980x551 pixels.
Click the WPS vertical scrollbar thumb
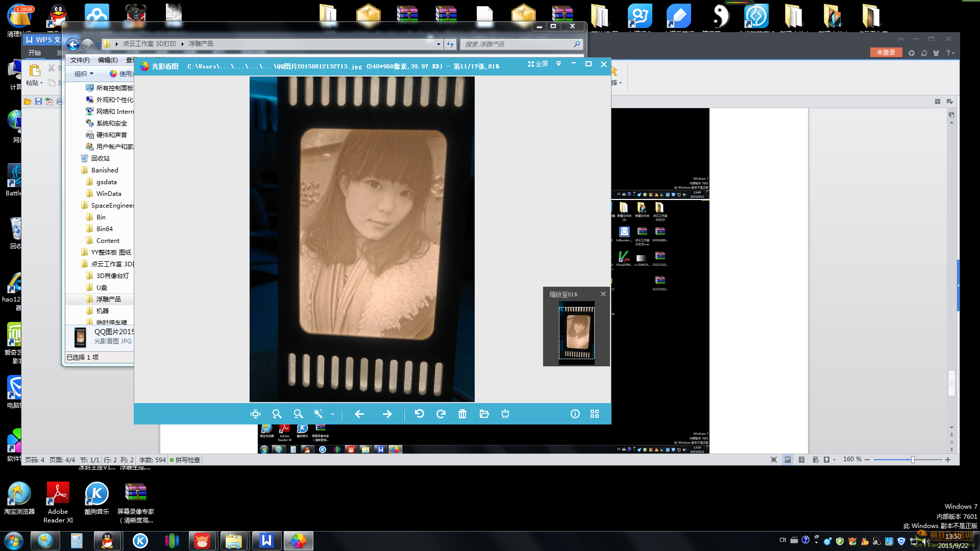pyautogui.click(x=951, y=383)
